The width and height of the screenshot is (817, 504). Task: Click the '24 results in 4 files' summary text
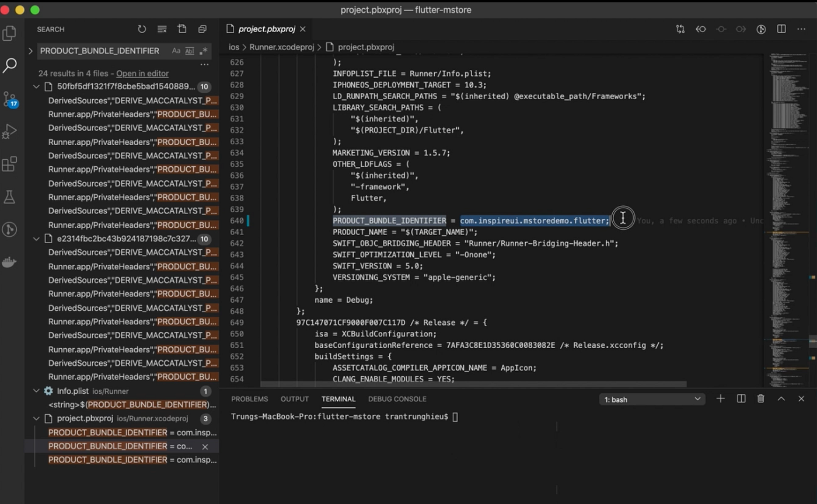(73, 73)
